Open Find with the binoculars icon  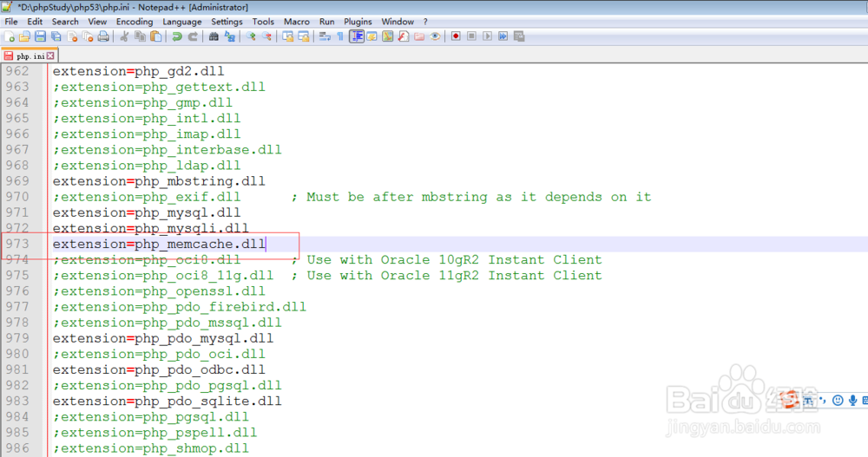pyautogui.click(x=214, y=36)
